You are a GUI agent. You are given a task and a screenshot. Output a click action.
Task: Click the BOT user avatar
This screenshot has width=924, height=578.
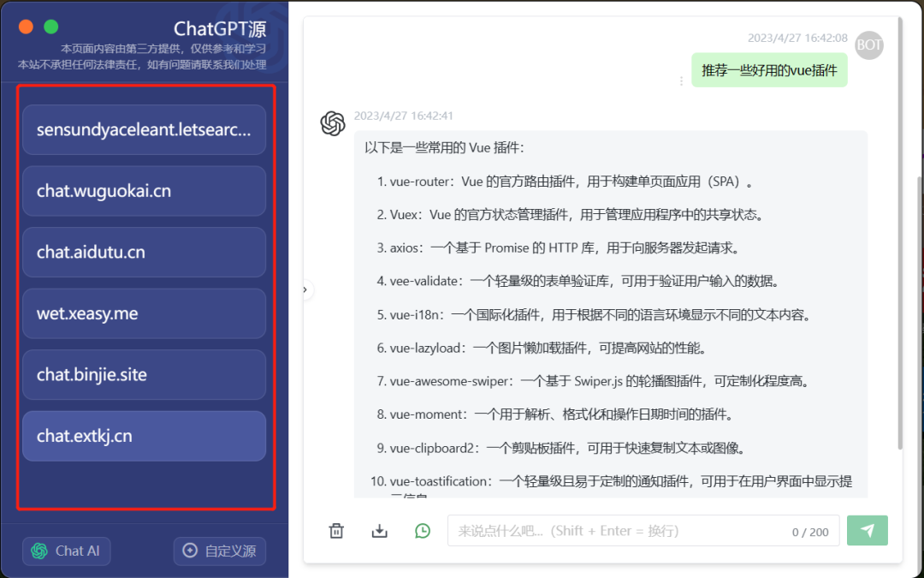[869, 45]
